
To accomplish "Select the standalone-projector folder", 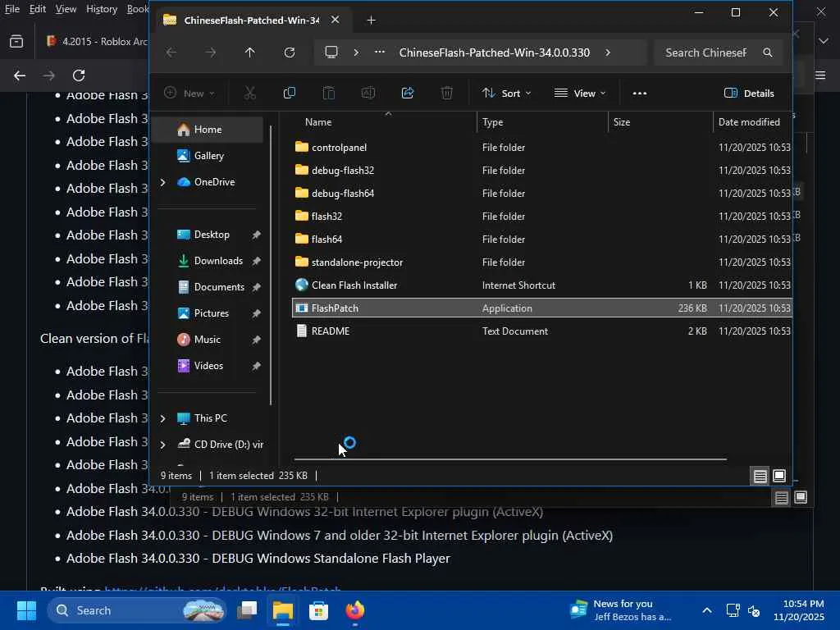I will coord(542,262).
